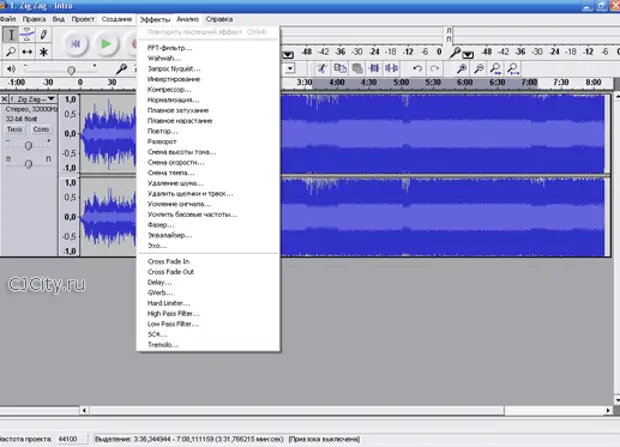620x447 pixels.
Task: Close the Zig Zag track with X
Action: coord(6,99)
